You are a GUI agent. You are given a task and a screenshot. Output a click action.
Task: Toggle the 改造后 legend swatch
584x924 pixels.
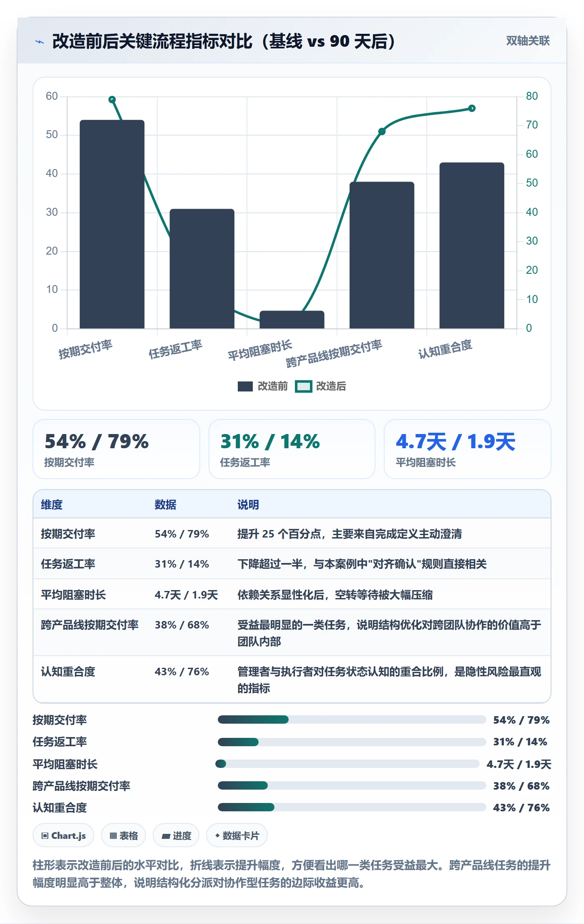click(x=303, y=386)
